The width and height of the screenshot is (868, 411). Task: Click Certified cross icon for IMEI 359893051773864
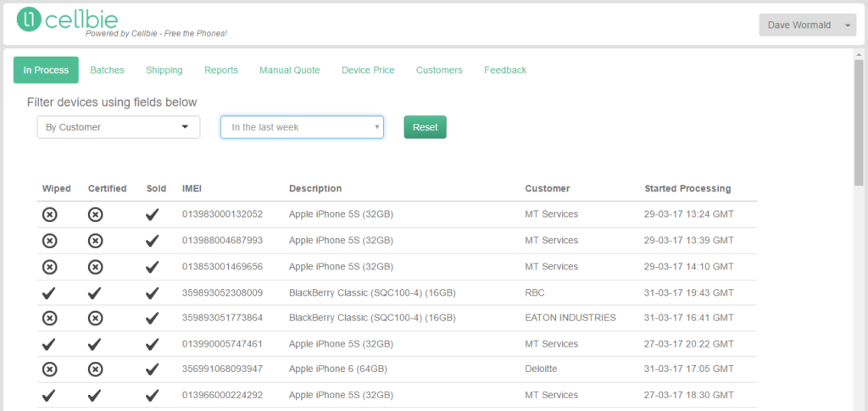[95, 318]
